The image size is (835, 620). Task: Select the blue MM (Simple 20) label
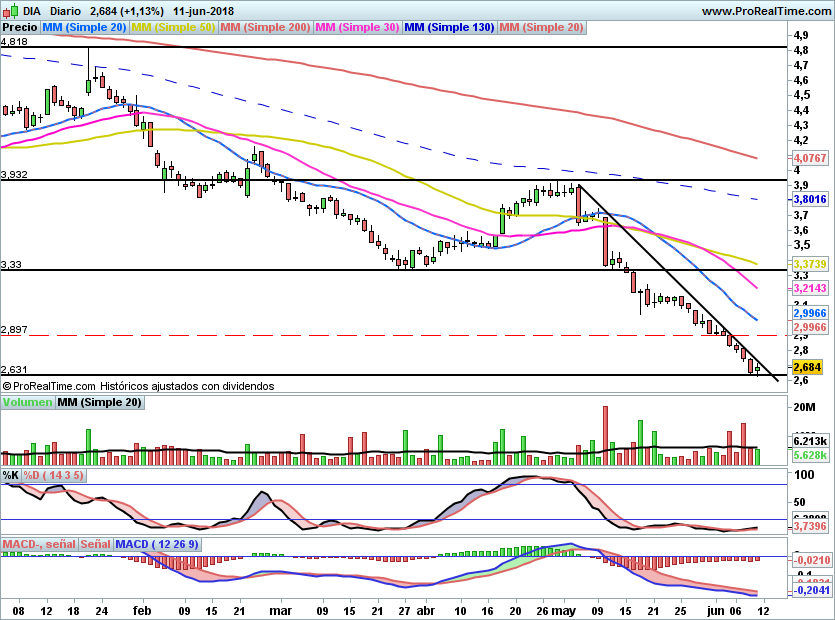[x=84, y=27]
